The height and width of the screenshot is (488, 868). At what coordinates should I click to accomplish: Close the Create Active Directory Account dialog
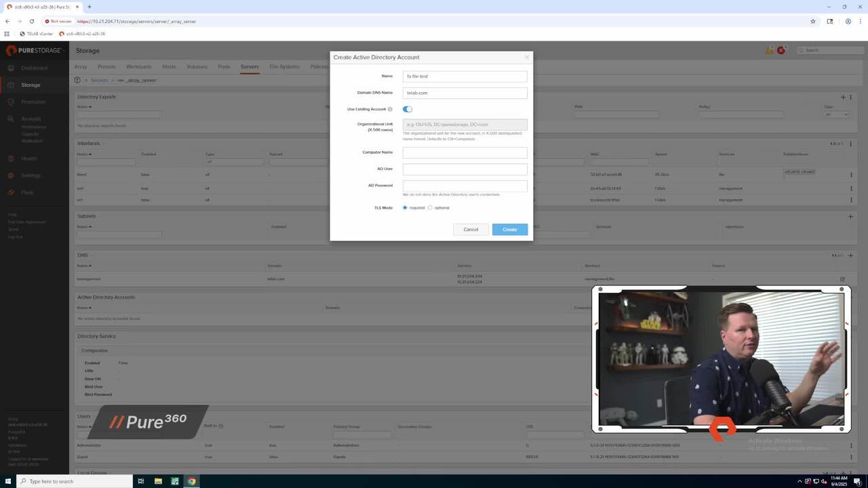(527, 58)
